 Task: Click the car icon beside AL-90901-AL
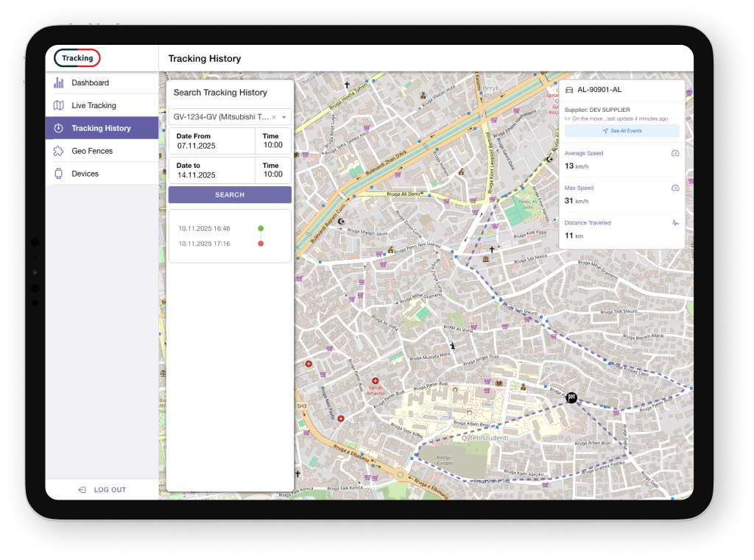pyautogui.click(x=569, y=90)
